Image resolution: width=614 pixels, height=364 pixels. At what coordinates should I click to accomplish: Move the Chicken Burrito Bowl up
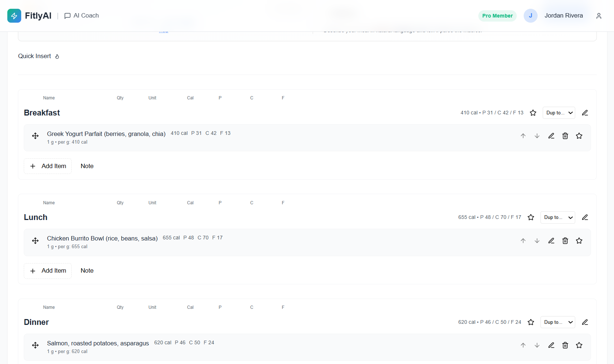click(x=523, y=240)
